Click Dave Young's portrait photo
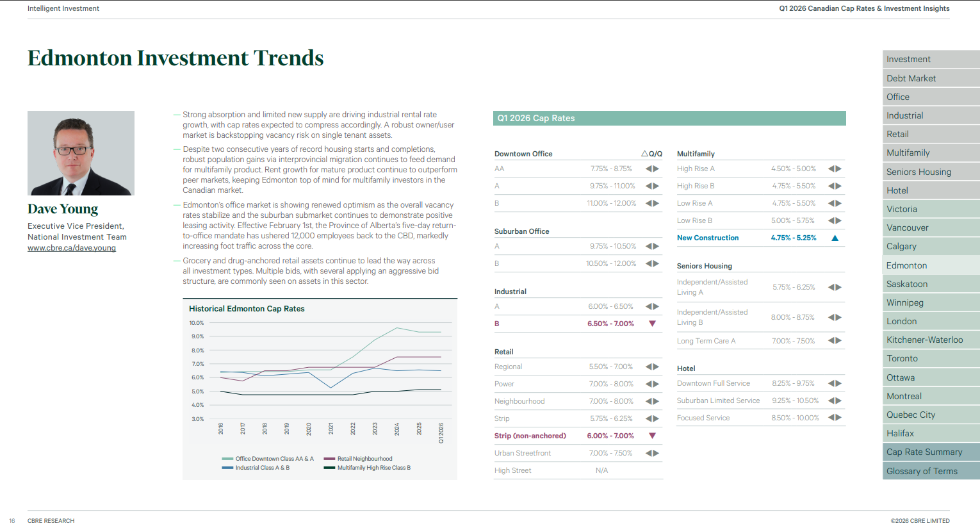The height and width of the screenshot is (528, 980). [x=81, y=153]
